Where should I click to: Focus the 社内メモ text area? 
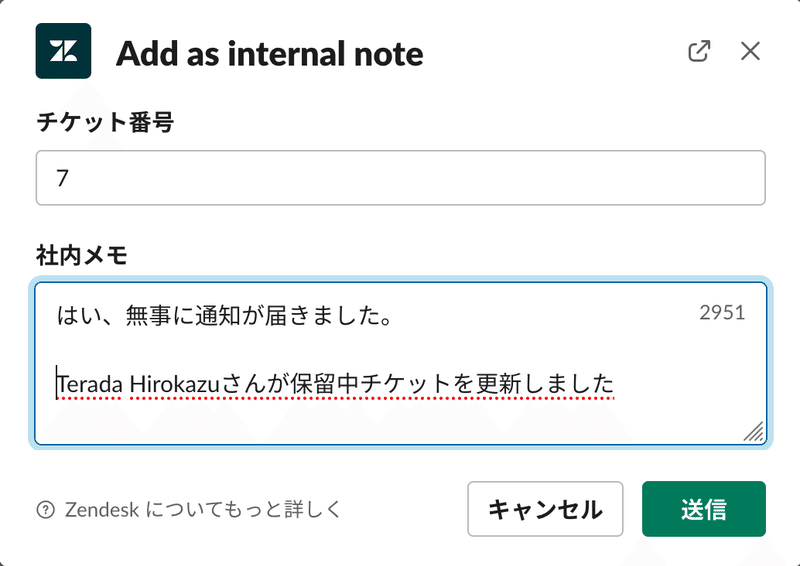[401, 363]
